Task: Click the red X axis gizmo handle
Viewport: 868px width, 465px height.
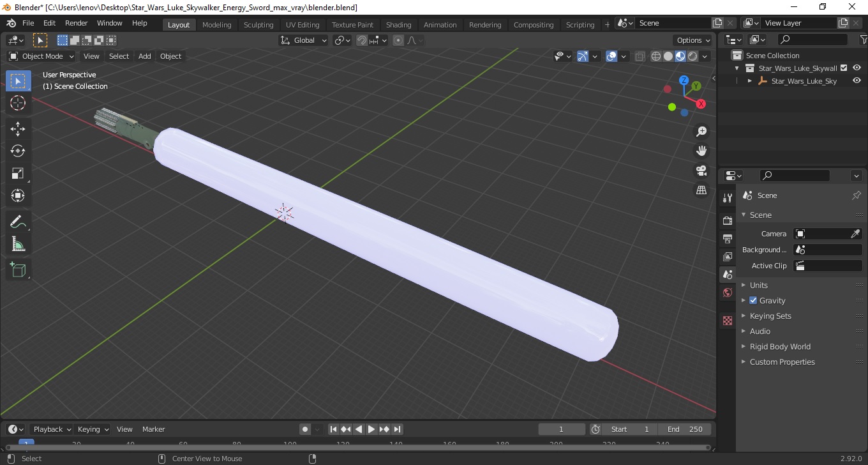Action: tap(701, 103)
